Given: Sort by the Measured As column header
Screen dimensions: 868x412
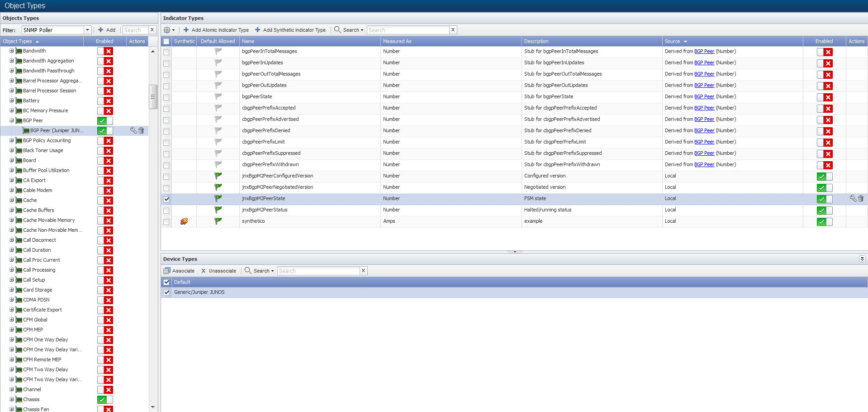Looking at the screenshot, I should [x=451, y=41].
